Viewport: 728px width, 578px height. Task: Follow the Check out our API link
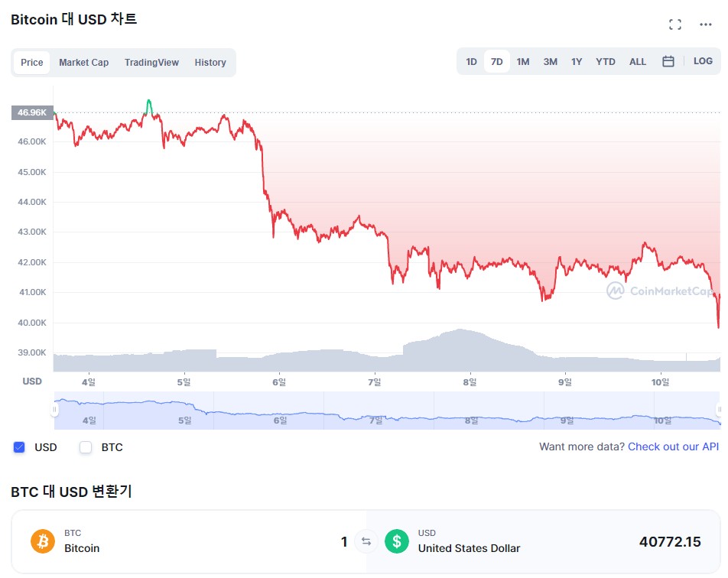click(x=673, y=446)
